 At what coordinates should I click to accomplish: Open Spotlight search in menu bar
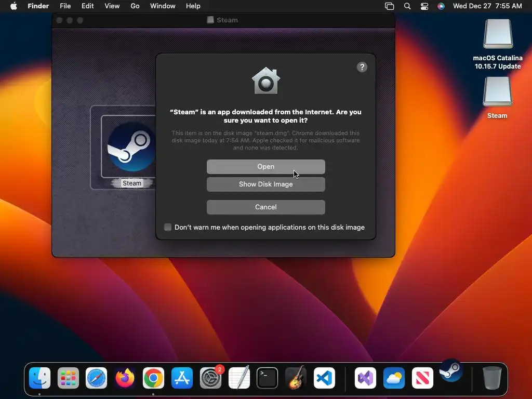[x=407, y=6]
